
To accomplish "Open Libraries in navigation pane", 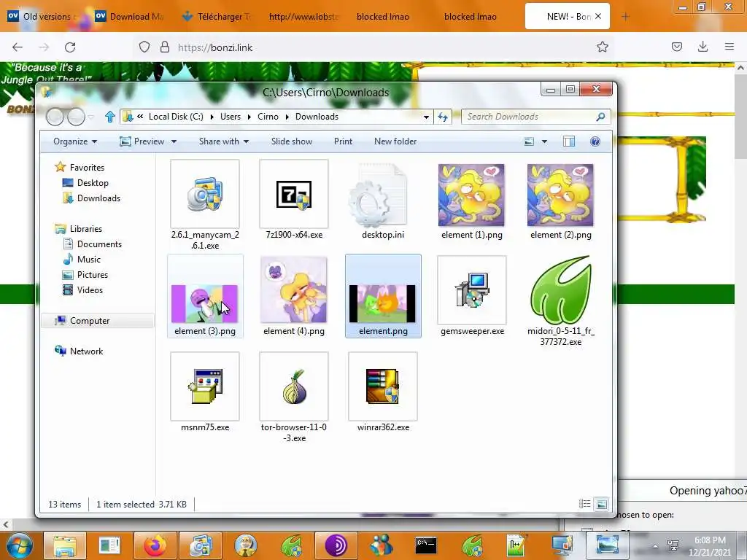I will pyautogui.click(x=86, y=228).
